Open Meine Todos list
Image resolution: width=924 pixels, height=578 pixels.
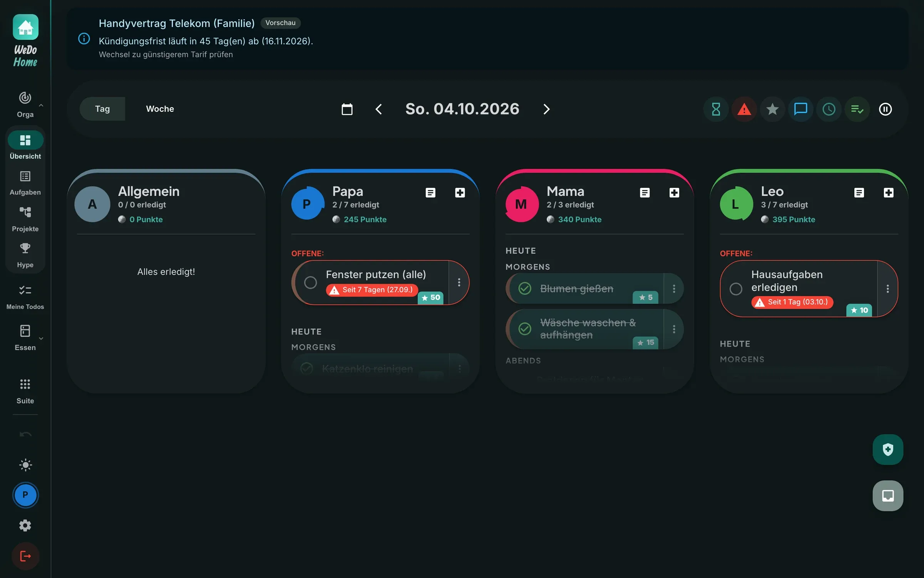[x=25, y=297]
